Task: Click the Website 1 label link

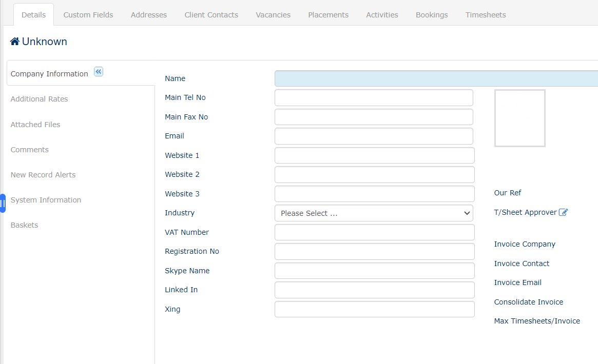Action: click(x=182, y=155)
